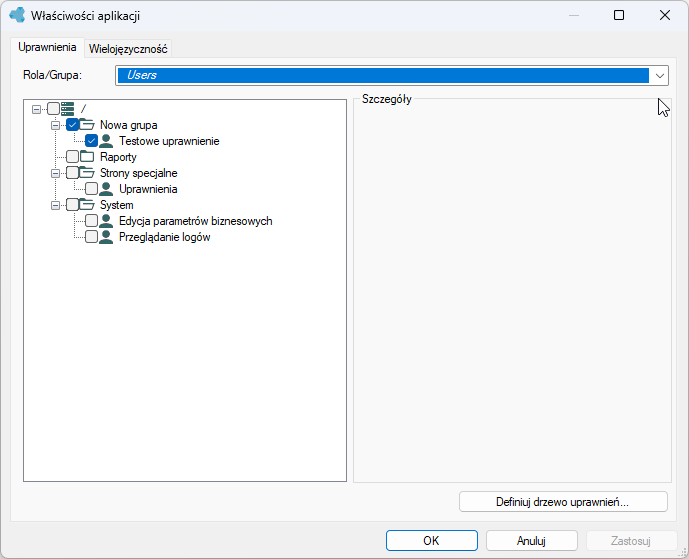Select Strony specjalne tree label

[138, 173]
